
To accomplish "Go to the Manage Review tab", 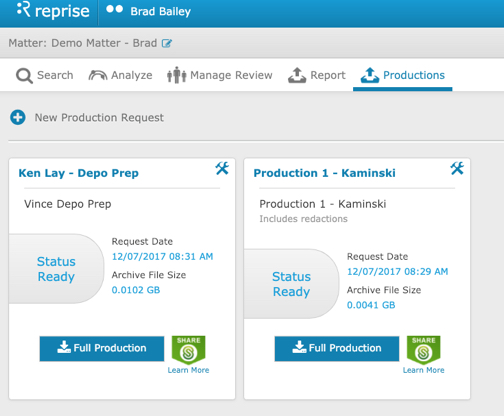I will point(220,75).
